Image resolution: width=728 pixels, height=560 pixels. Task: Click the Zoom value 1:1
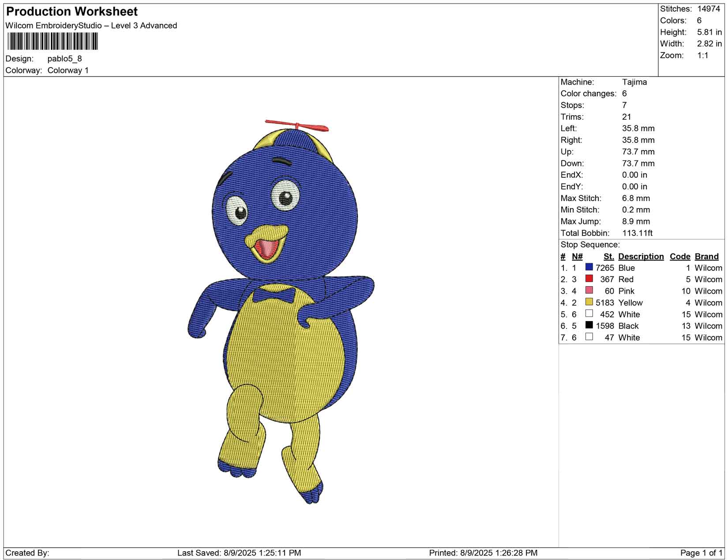703,56
